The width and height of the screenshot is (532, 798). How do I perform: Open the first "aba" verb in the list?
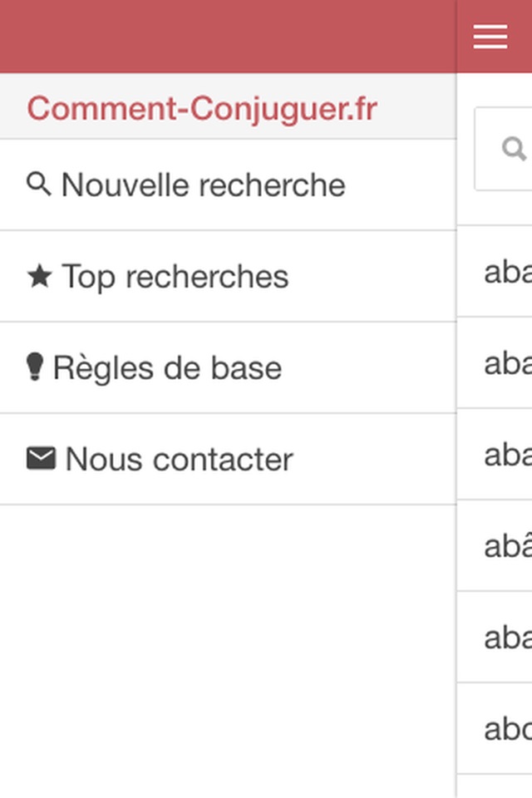click(495, 271)
